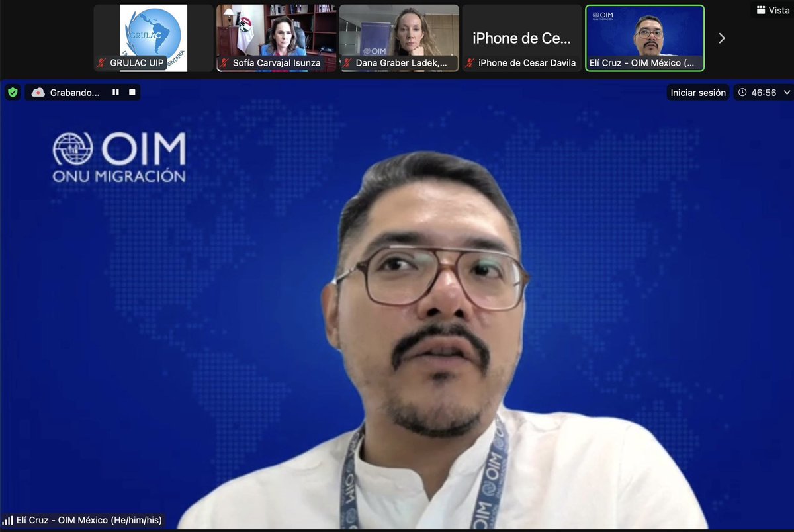Select Dana Graber Ladek video thumbnail

(x=399, y=38)
